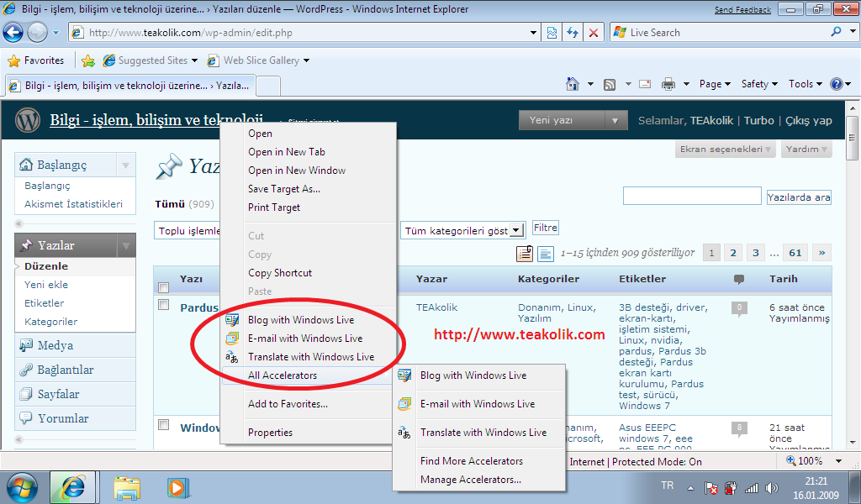Check the Windows post row checkbox
This screenshot has height=504, width=861.
[163, 424]
